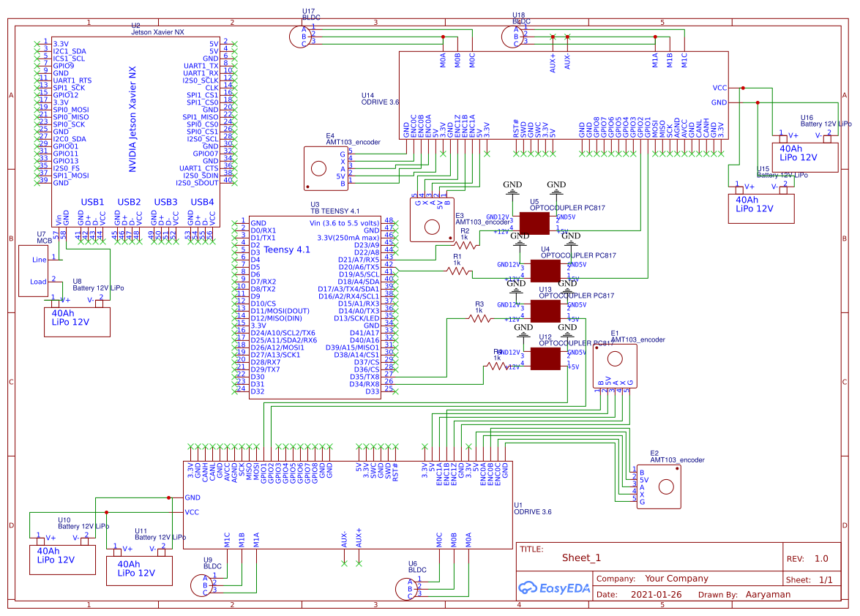Image resolution: width=860 pixels, height=616 pixels.
Task: Select the AMT103_encoder E2 symbol
Action: pos(659,485)
